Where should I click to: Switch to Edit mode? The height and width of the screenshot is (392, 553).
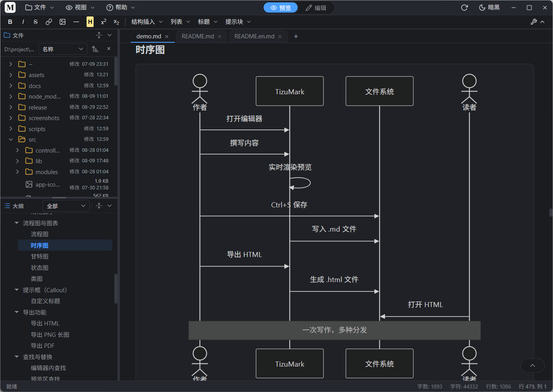click(316, 8)
